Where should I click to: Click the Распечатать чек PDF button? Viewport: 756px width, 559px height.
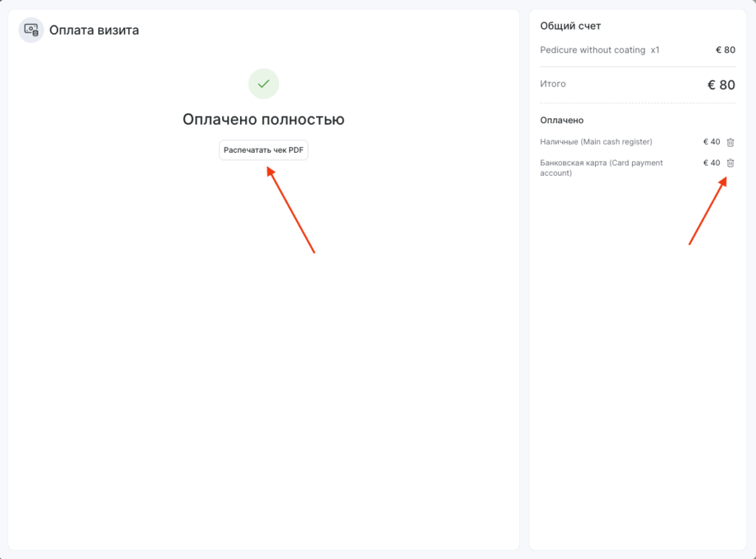pyautogui.click(x=264, y=150)
